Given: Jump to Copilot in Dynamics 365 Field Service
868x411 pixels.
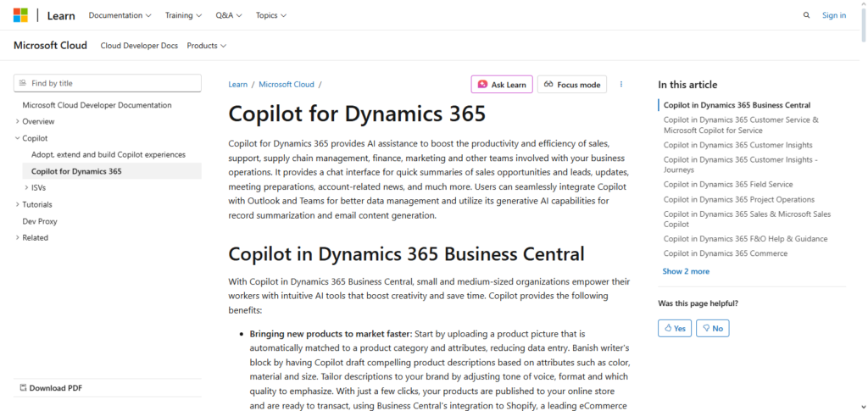Looking at the screenshot, I should [x=728, y=185].
